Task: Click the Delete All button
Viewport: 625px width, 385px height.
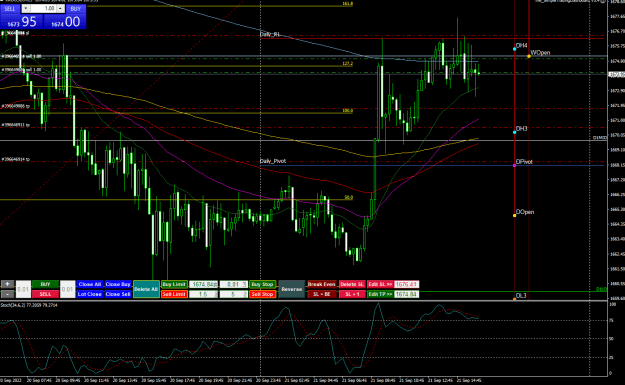Action: tap(146, 289)
